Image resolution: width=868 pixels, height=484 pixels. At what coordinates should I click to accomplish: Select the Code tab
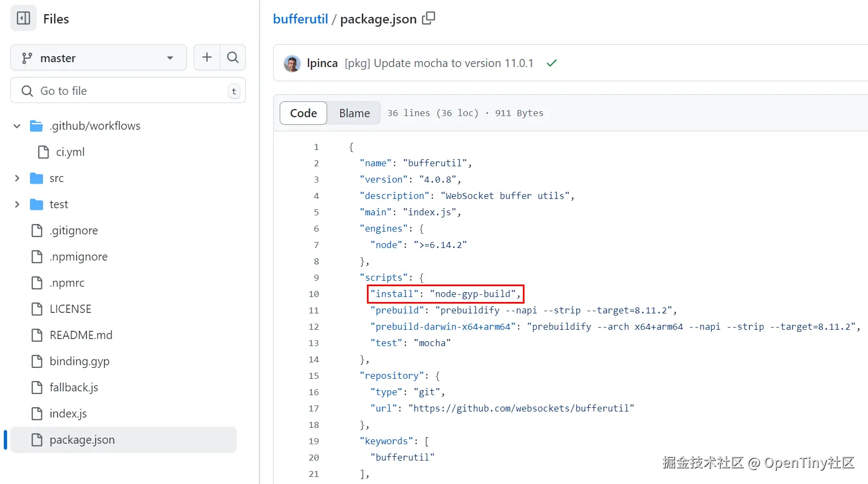click(x=303, y=113)
